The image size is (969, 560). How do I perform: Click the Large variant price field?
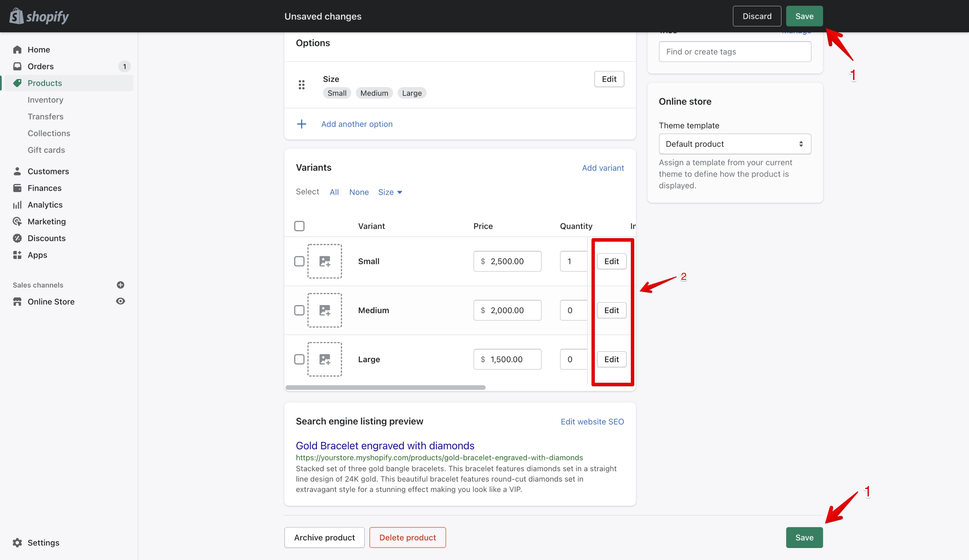point(507,359)
